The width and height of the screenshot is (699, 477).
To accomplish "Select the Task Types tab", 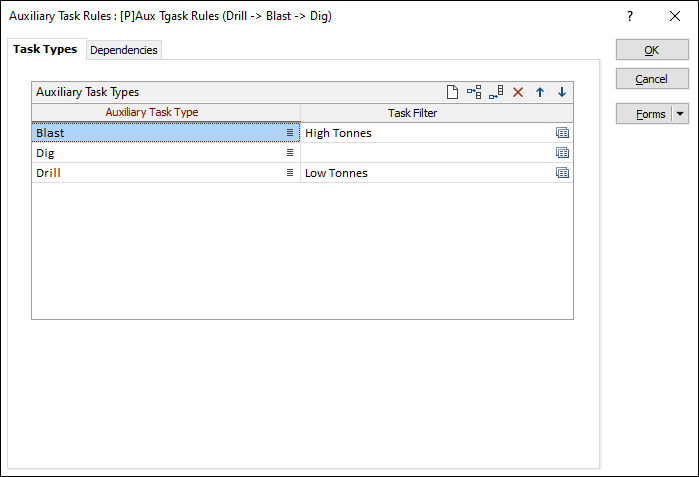I will pos(45,49).
